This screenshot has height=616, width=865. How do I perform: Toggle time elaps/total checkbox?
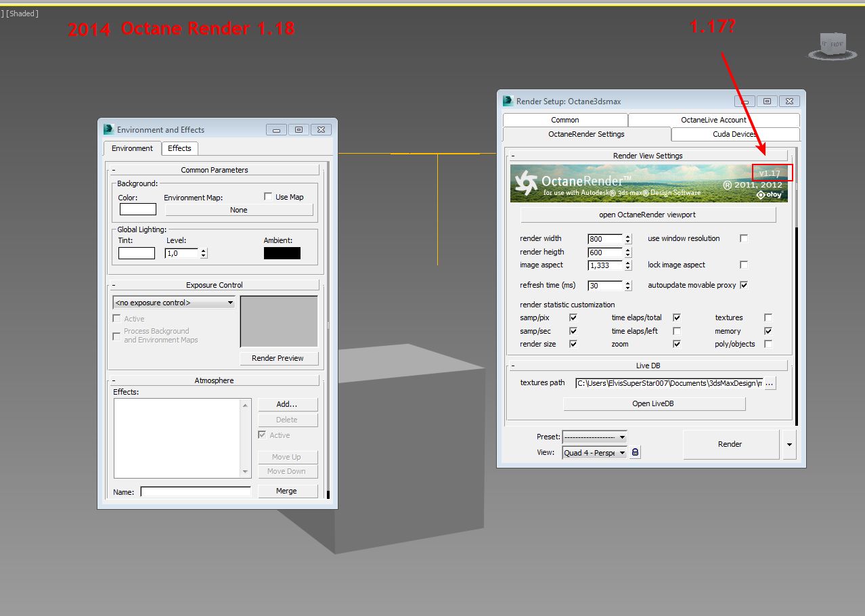(x=677, y=317)
